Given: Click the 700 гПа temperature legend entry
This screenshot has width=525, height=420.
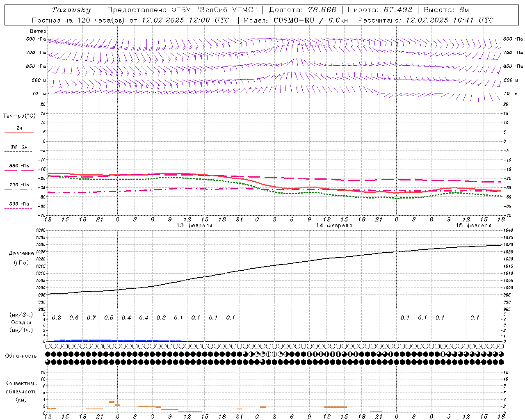Looking at the screenshot, I should pyautogui.click(x=19, y=185).
